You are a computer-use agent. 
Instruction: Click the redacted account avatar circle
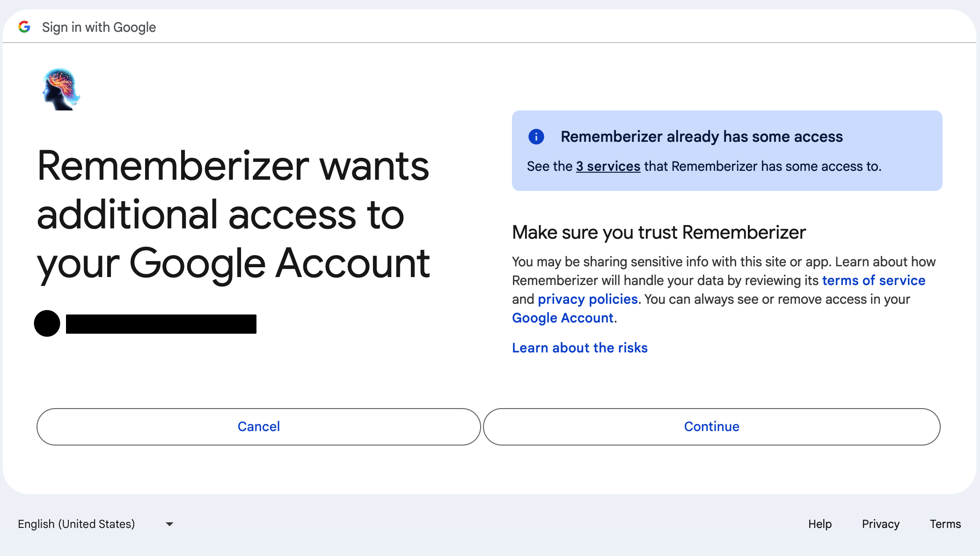pos(47,323)
